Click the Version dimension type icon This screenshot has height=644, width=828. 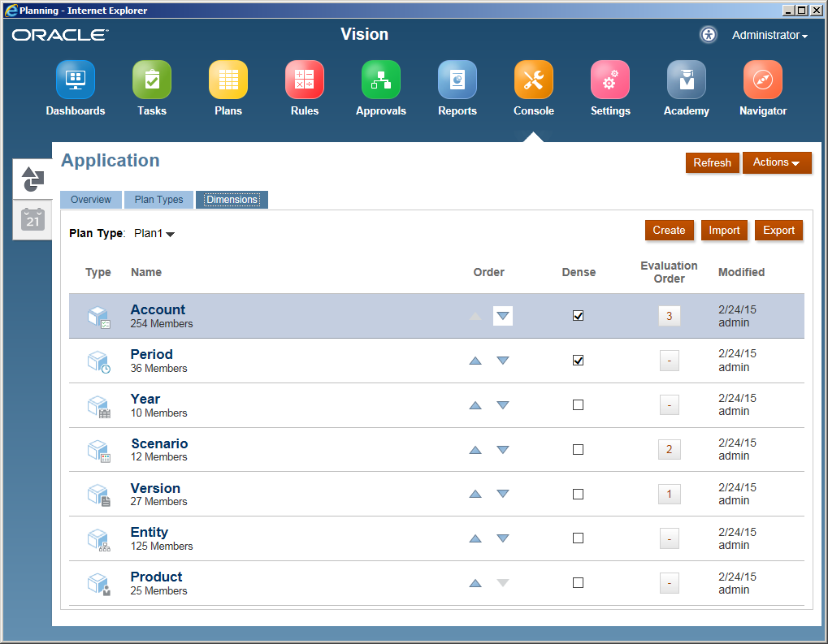click(x=99, y=495)
